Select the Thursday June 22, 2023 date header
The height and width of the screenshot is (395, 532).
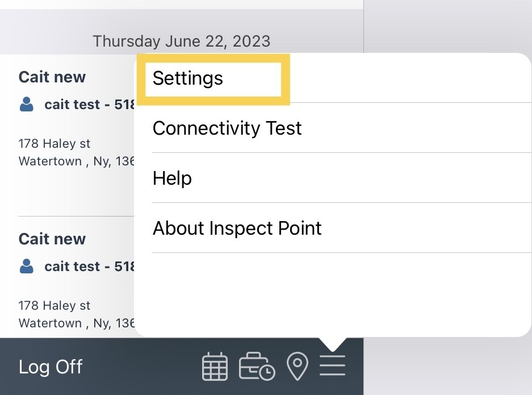click(182, 41)
